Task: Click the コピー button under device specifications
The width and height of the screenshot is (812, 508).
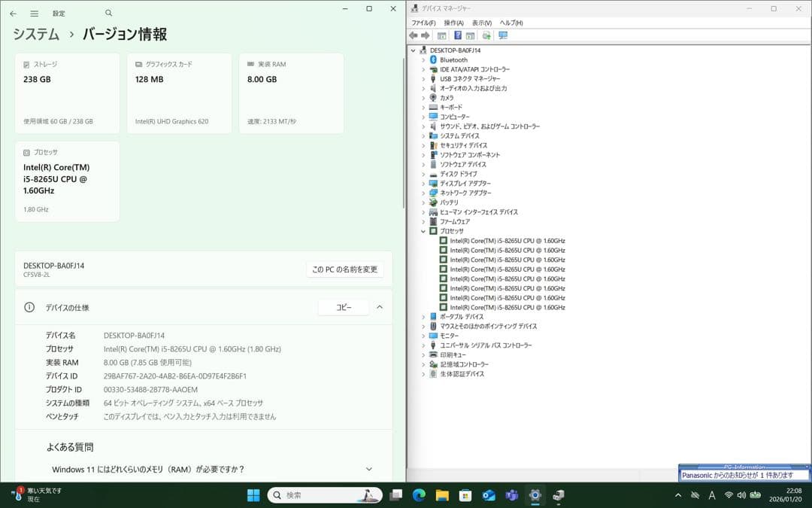Action: pos(343,307)
